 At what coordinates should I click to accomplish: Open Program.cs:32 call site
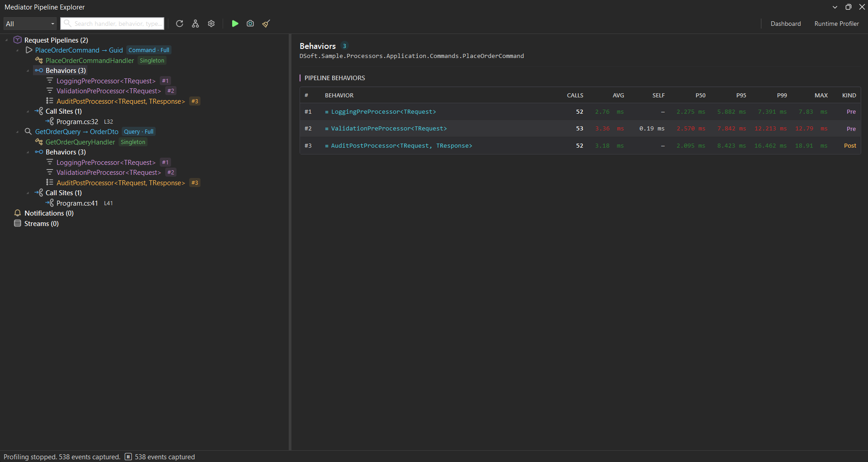click(77, 121)
